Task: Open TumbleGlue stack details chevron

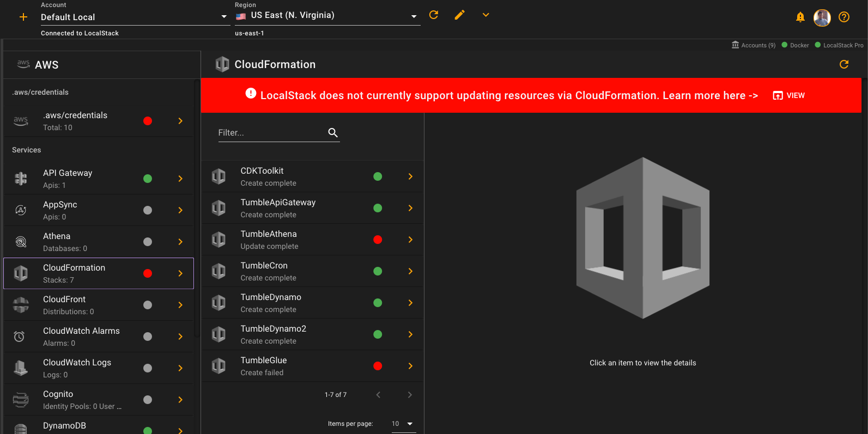Action: coord(410,366)
